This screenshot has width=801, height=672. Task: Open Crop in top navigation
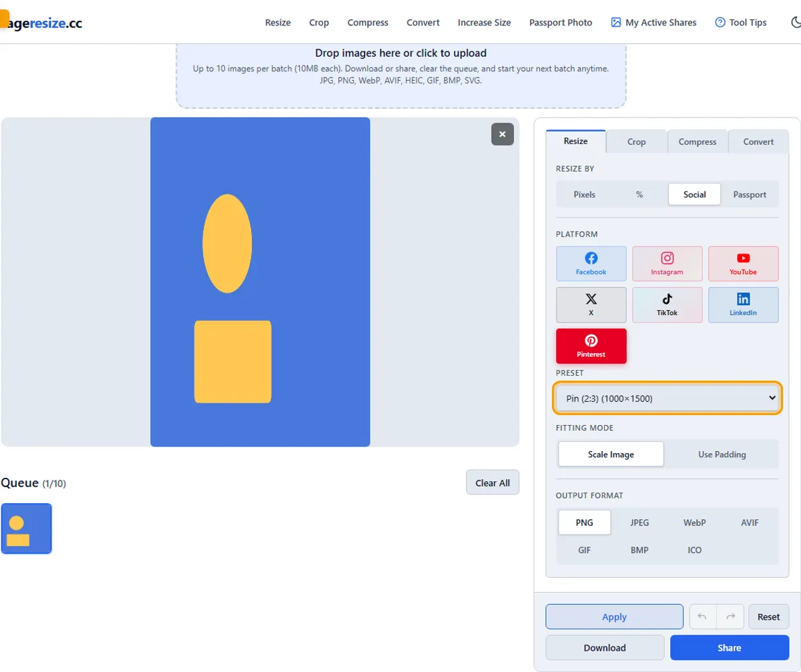pyautogui.click(x=319, y=22)
